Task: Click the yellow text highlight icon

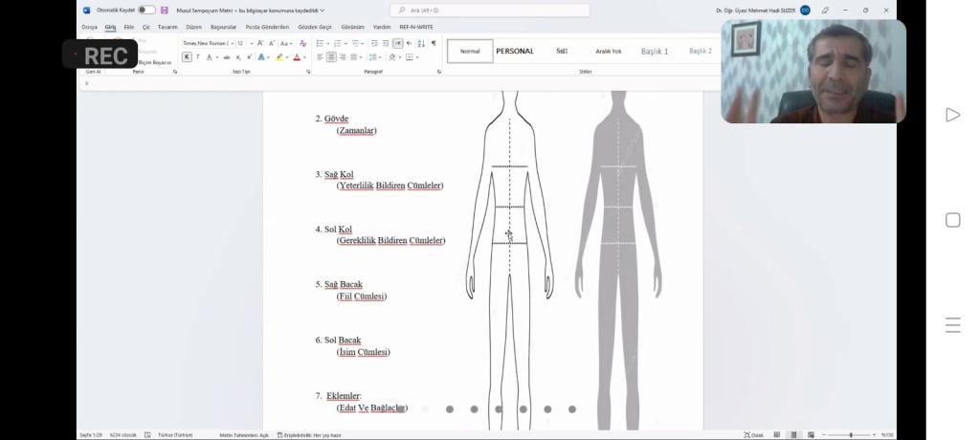Action: click(x=278, y=57)
